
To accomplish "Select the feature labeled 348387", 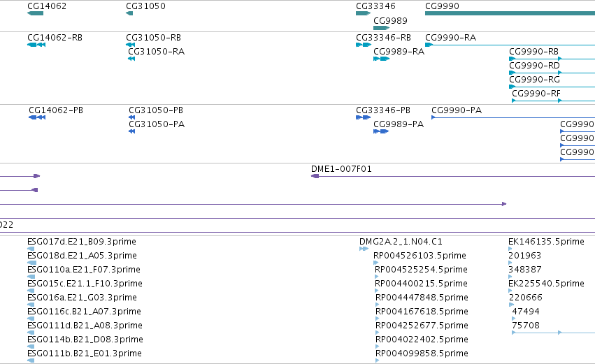I will click(525, 270).
